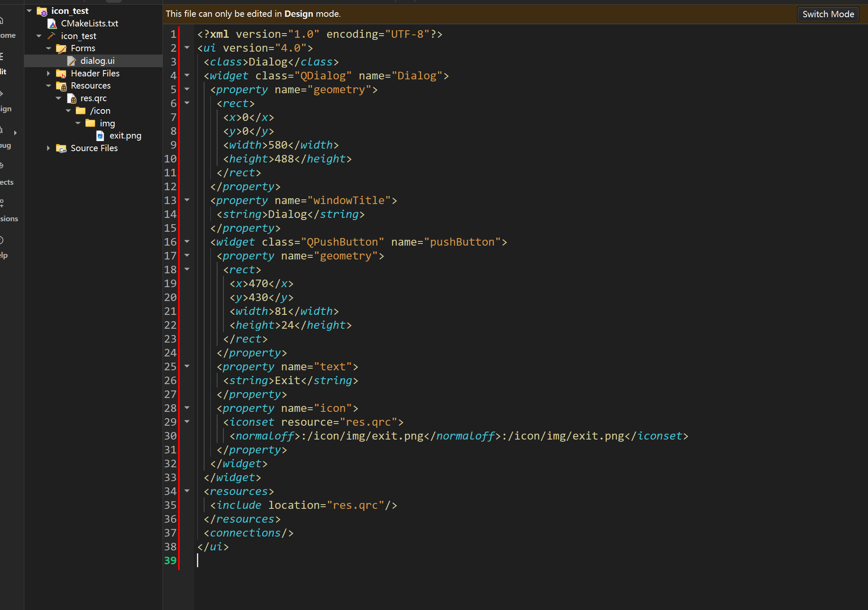Viewport: 868px width, 610px height.
Task: Click the Switch Mode button
Action: [x=828, y=14]
